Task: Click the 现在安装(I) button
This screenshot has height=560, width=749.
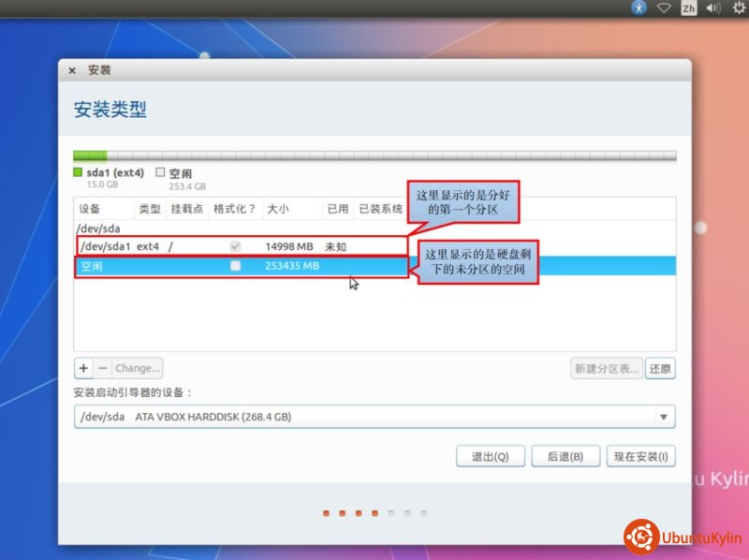Action: 640,456
